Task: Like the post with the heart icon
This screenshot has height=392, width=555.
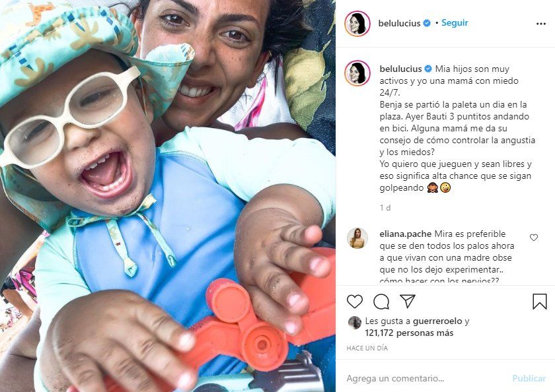Action: pos(355,302)
